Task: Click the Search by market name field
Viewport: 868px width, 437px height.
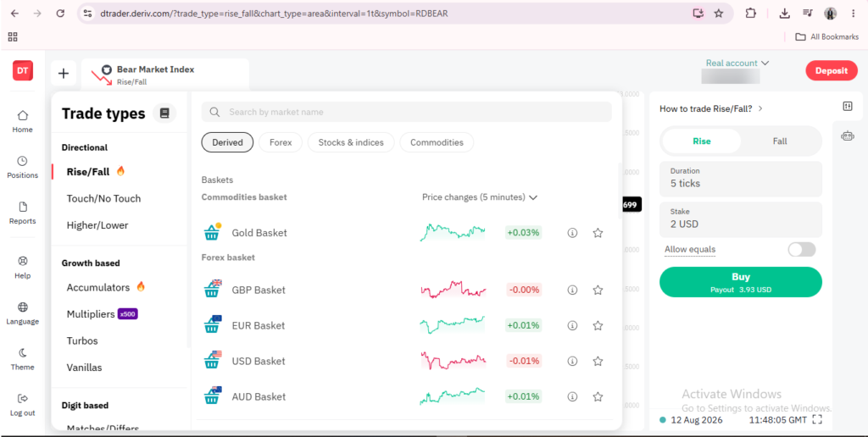Action: click(x=406, y=113)
